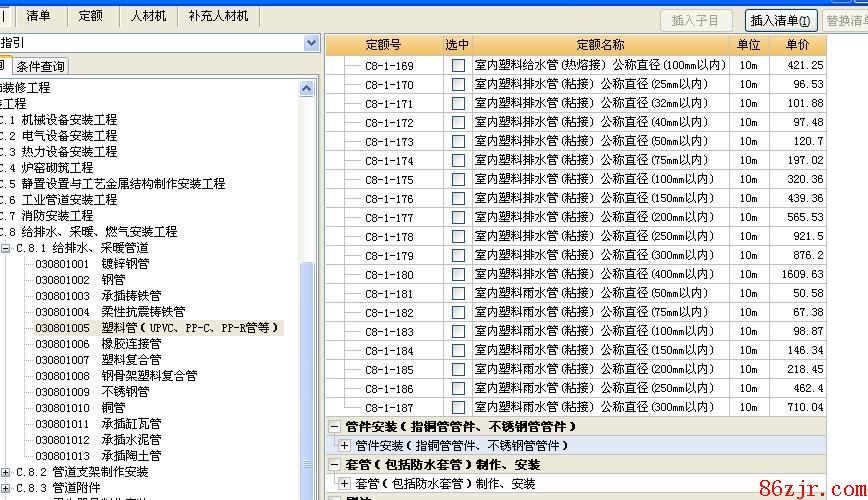868x500 pixels.
Task: Tick the checkbox in row C8-1-175
Action: coord(458,180)
